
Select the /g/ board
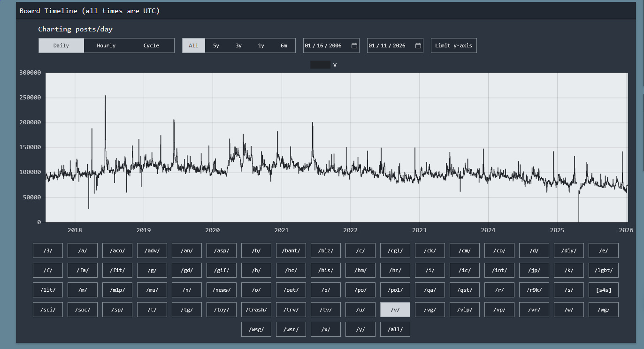152,270
